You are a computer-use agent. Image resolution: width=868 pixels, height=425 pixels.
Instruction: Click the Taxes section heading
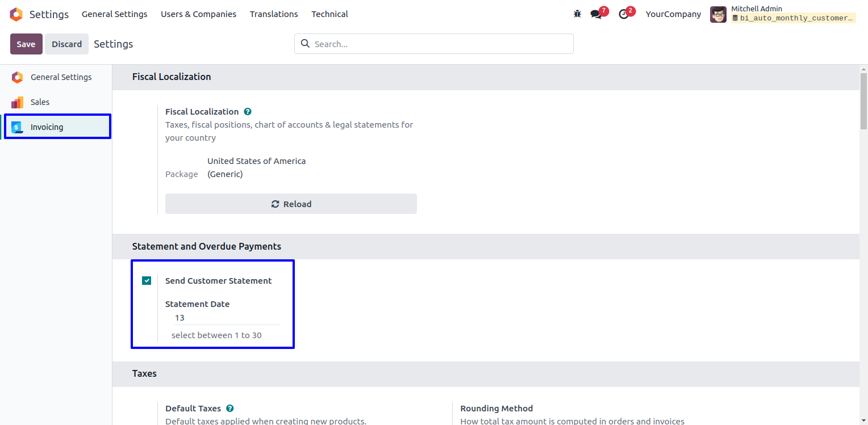tap(144, 373)
